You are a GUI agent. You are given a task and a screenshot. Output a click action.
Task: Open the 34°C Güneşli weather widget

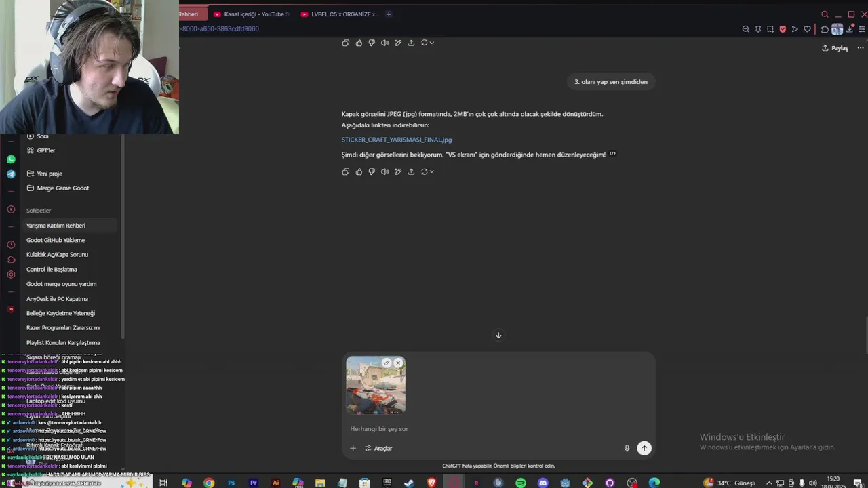pyautogui.click(x=730, y=483)
